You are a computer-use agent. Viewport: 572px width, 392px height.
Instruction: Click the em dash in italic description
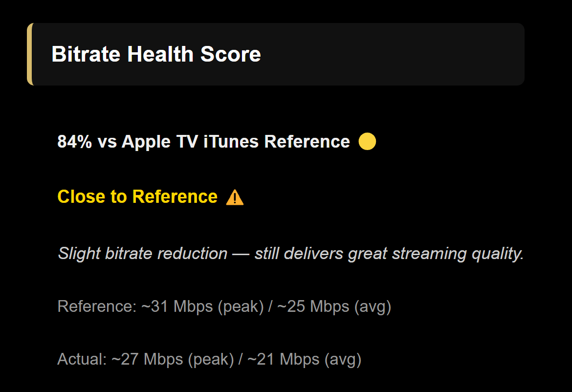pyautogui.click(x=241, y=254)
